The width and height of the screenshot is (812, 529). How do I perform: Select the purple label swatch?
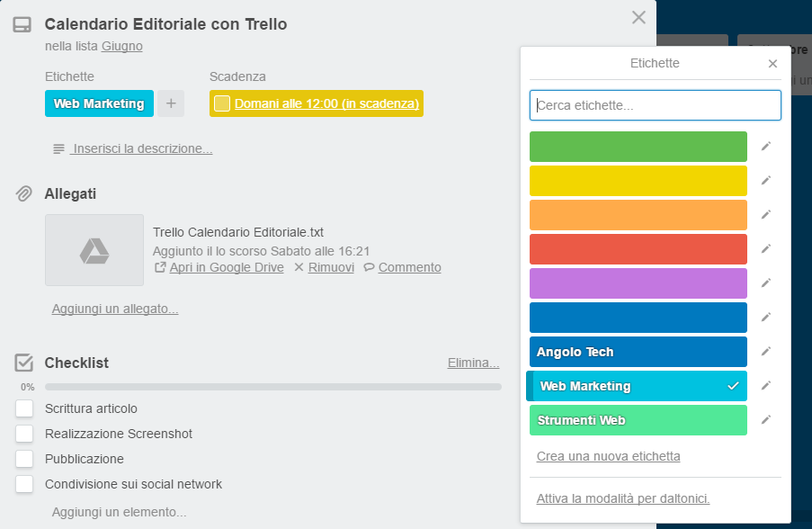(x=638, y=283)
